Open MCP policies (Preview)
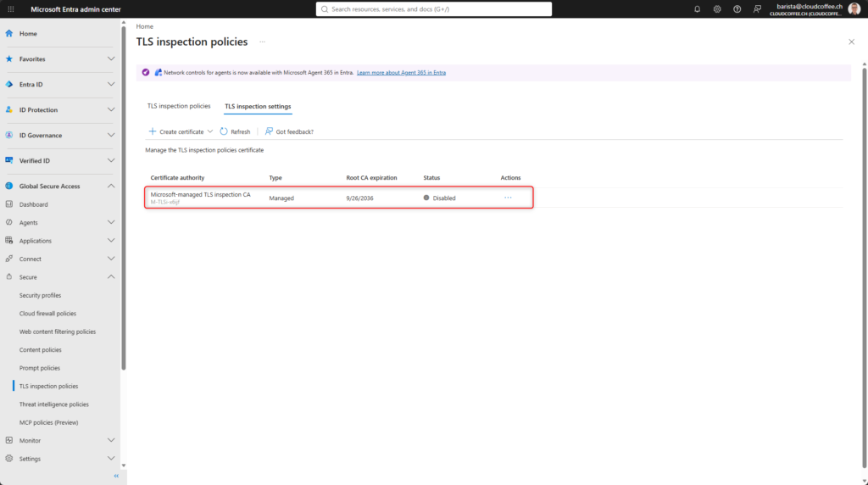The height and width of the screenshot is (485, 868). (x=48, y=422)
